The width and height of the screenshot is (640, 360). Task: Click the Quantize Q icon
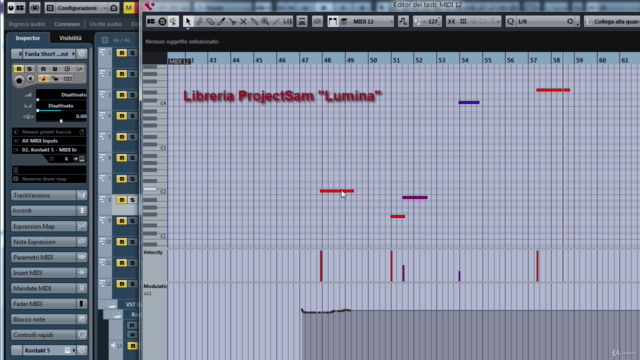pyautogui.click(x=511, y=22)
